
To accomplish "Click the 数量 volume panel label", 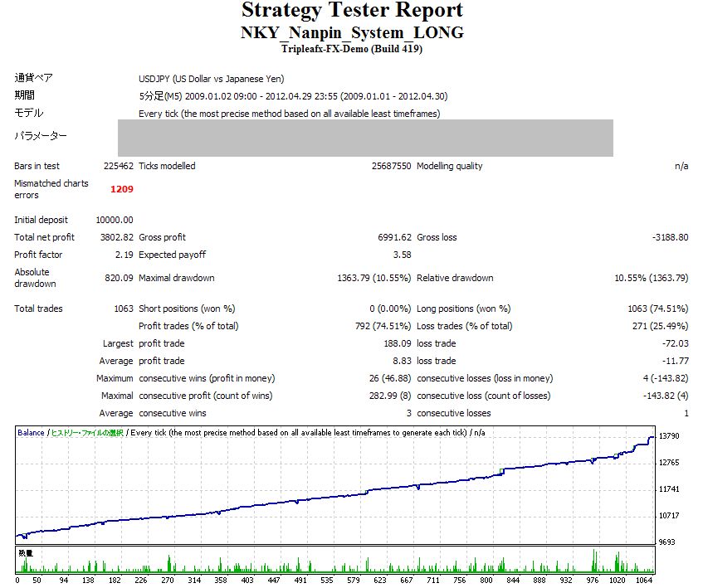I will pos(26,553).
